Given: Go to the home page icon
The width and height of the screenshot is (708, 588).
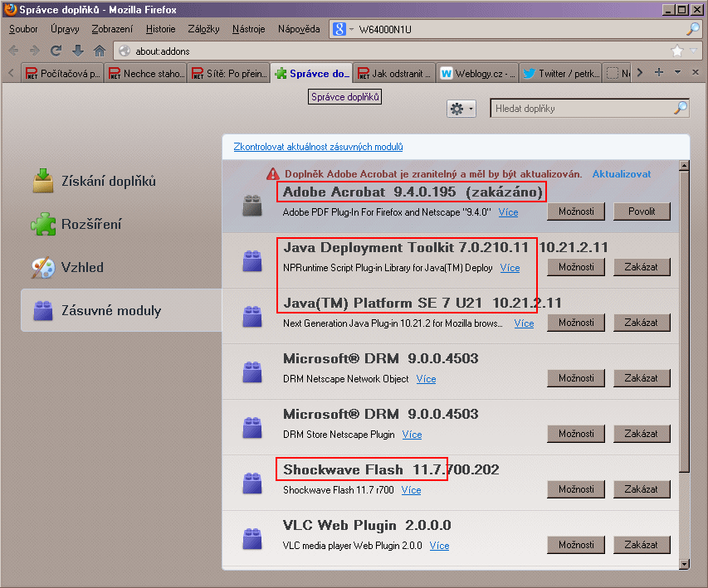Looking at the screenshot, I should 100,51.
